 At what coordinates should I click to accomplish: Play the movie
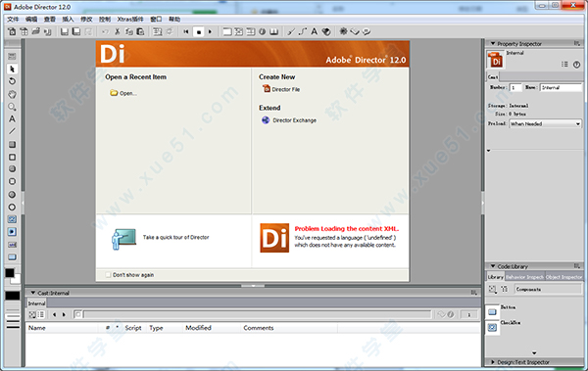pos(210,32)
